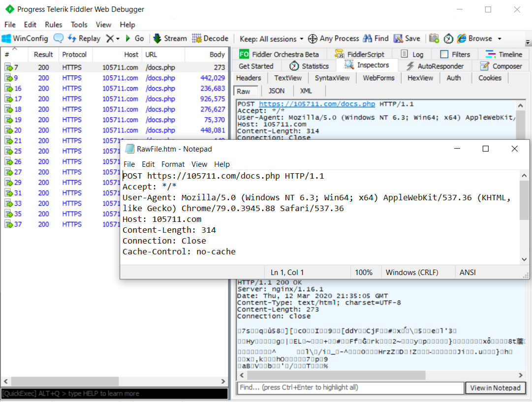Select session 17 icon in sessions list

(x=8, y=99)
